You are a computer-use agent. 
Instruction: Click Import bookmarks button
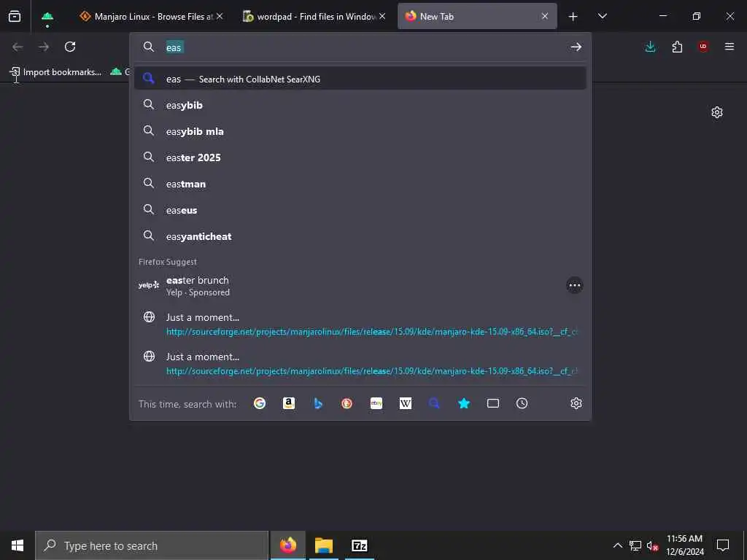55,72
